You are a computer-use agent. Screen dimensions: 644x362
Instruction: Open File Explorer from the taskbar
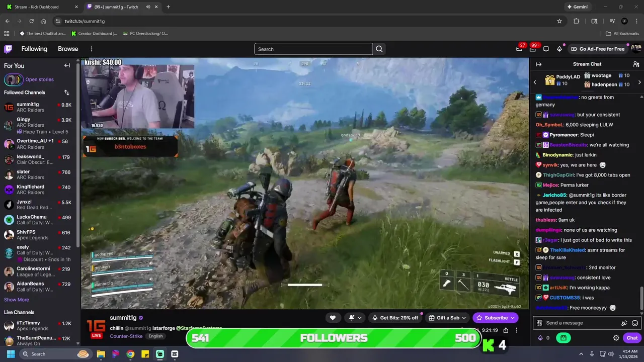pyautogui.click(x=101, y=354)
